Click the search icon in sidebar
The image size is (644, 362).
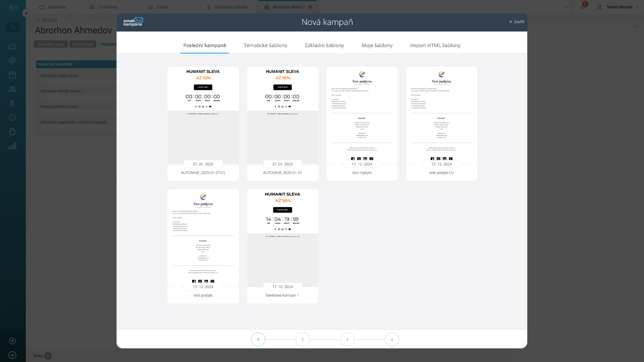pyautogui.click(x=13, y=27)
